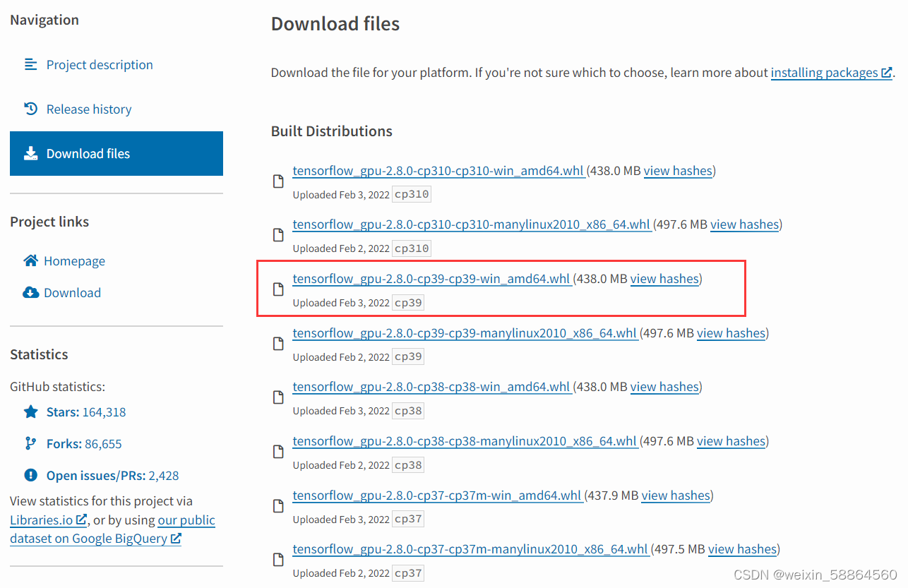This screenshot has height=588, width=908.
Task: Click cp38 tag under the cp38 manylinux2010 wheel
Action: pos(408,465)
